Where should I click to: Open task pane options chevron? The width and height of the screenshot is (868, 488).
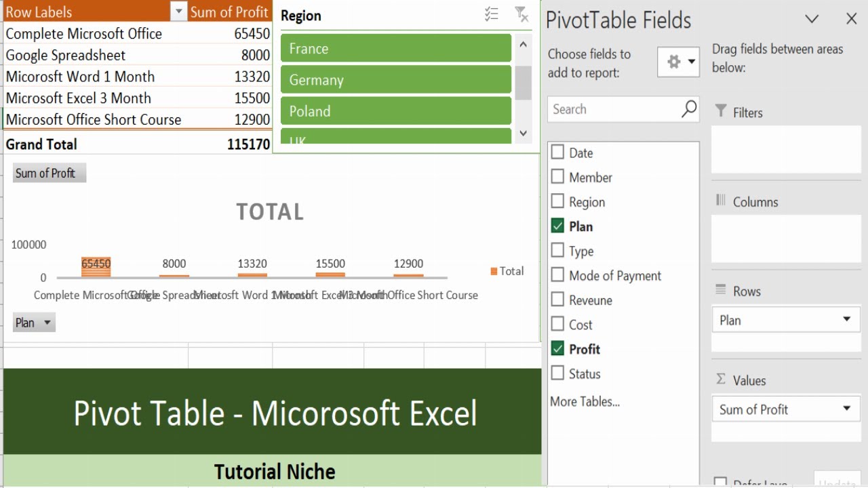coord(812,19)
